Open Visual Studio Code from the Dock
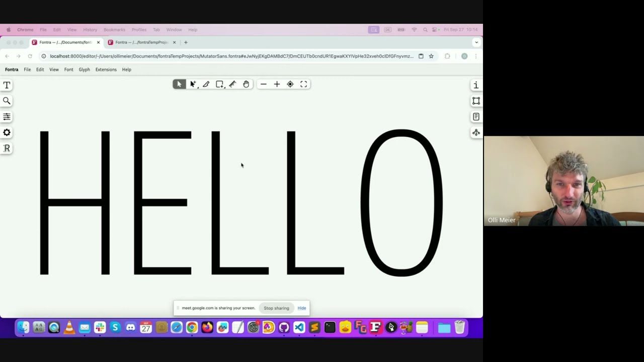This screenshot has width=644, height=362. [x=299, y=328]
